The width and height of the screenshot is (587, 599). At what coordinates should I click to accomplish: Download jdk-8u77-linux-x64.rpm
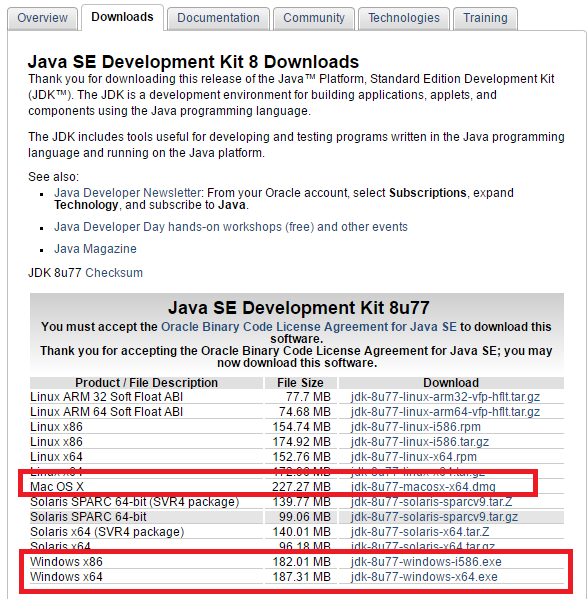pyautogui.click(x=414, y=457)
